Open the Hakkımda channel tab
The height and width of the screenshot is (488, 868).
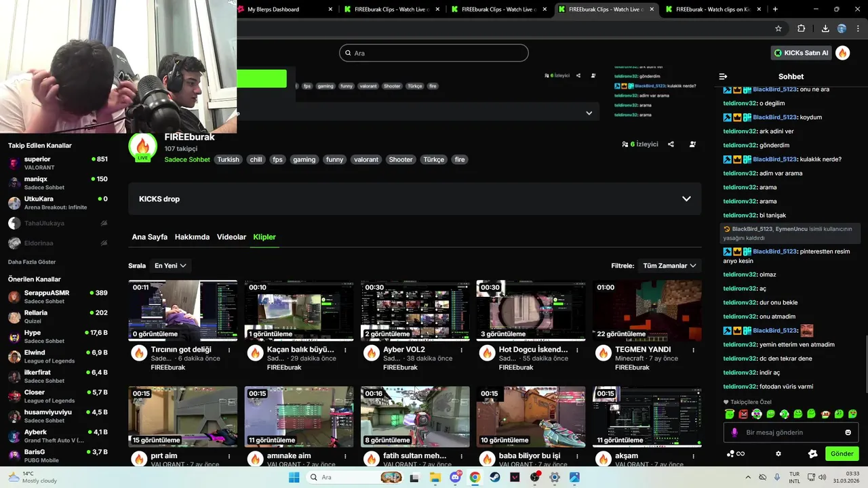coord(192,237)
